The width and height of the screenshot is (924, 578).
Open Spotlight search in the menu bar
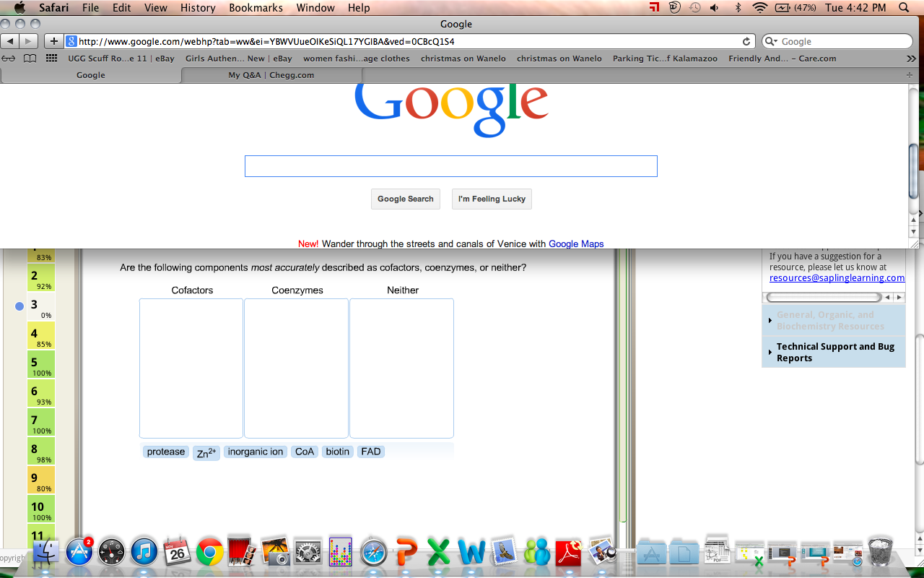pyautogui.click(x=904, y=8)
